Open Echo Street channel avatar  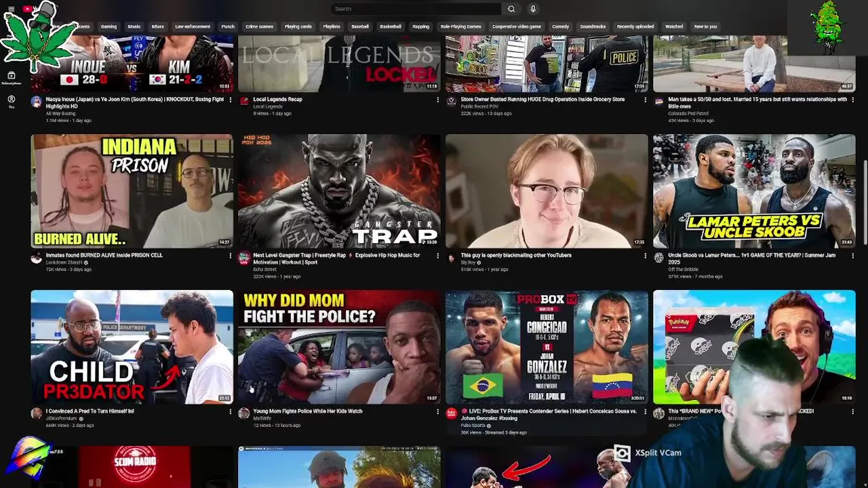coord(244,258)
